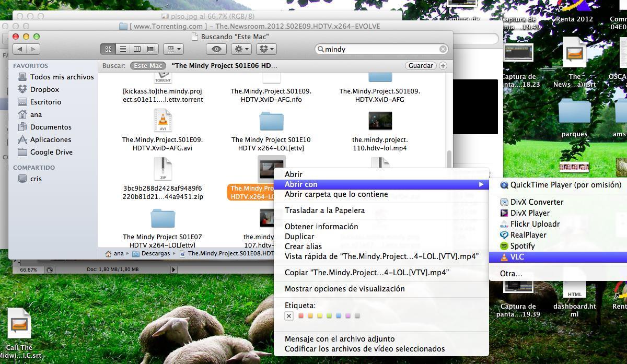Open the item arrangement dropdown

pyautogui.click(x=173, y=49)
